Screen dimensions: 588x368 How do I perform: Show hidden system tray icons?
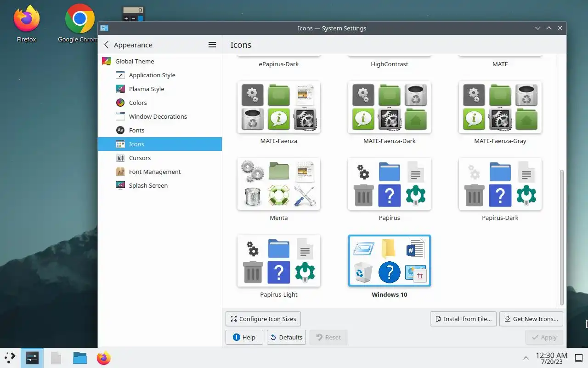pyautogui.click(x=526, y=358)
